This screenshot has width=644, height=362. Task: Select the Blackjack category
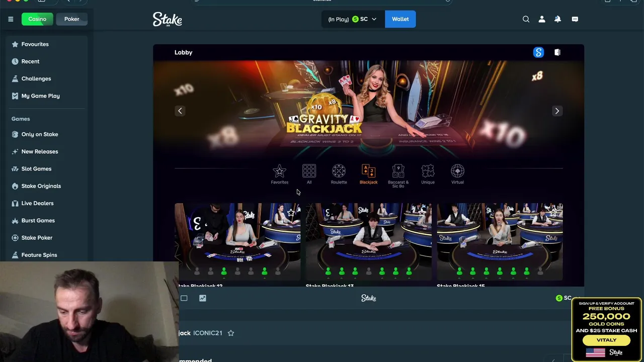368,174
